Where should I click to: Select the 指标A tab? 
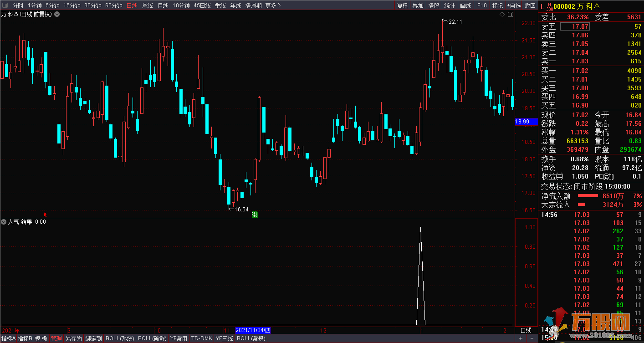pyautogui.click(x=8, y=338)
